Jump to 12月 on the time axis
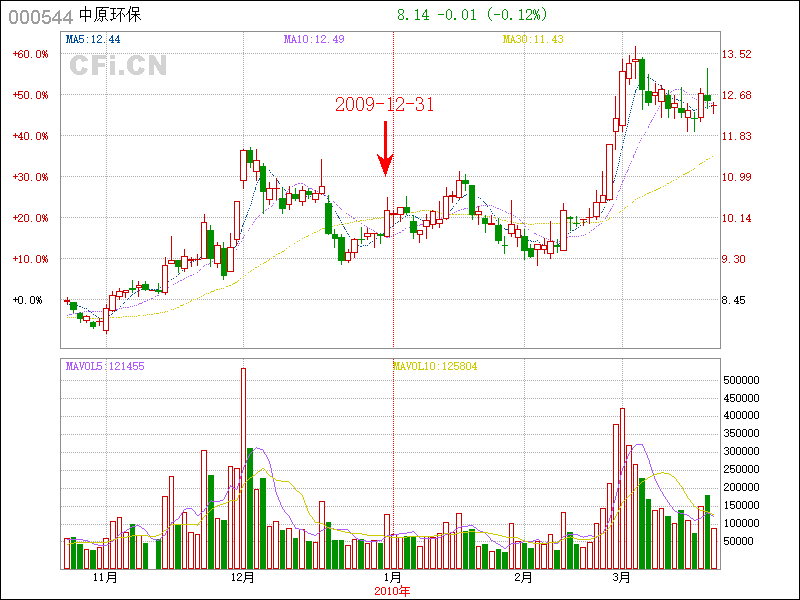Screen dimensions: 800x600 (x=242, y=578)
